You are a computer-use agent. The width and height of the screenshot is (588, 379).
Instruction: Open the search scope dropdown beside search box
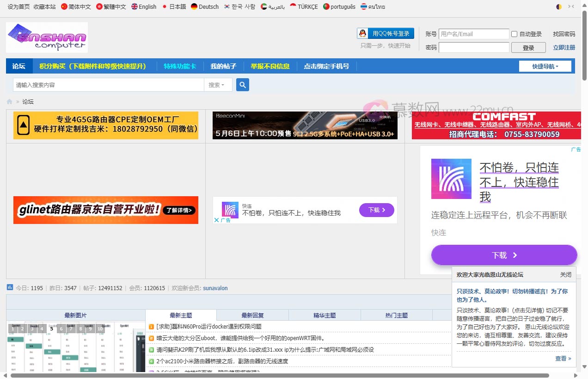(217, 84)
